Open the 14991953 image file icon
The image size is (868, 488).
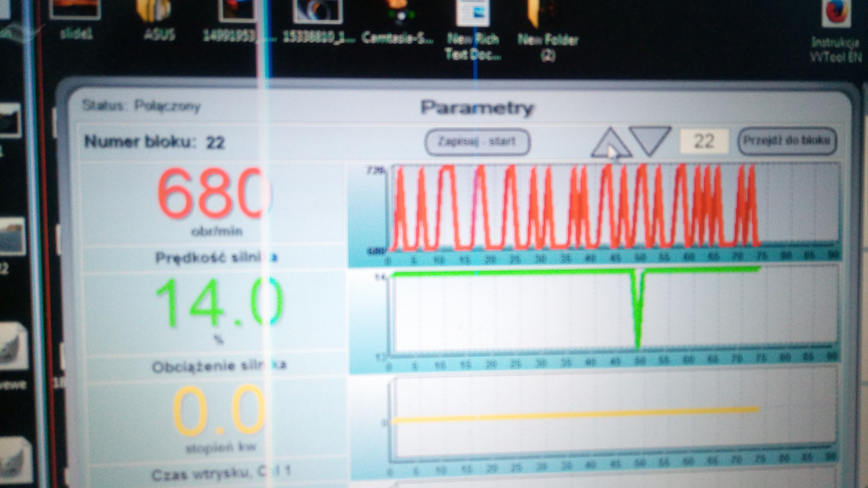coord(238,14)
